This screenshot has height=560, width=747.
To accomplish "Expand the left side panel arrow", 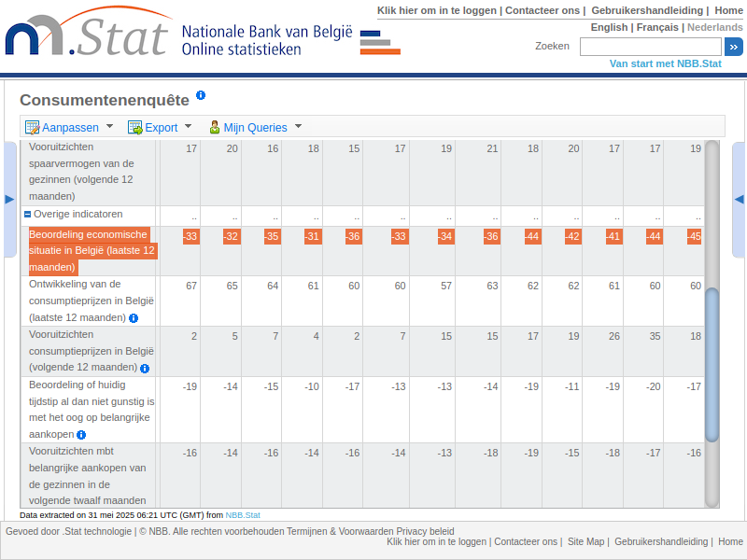I will (10, 199).
